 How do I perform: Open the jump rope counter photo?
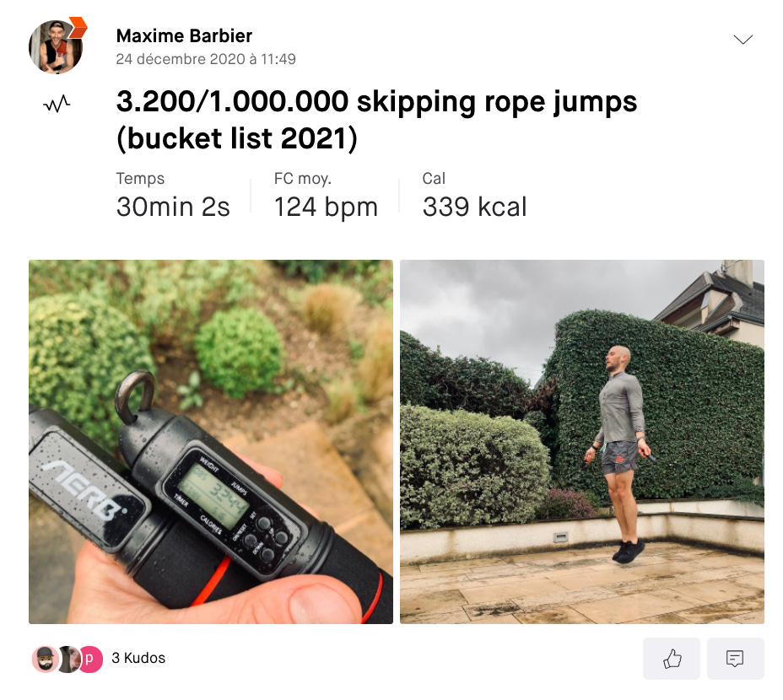(x=211, y=442)
